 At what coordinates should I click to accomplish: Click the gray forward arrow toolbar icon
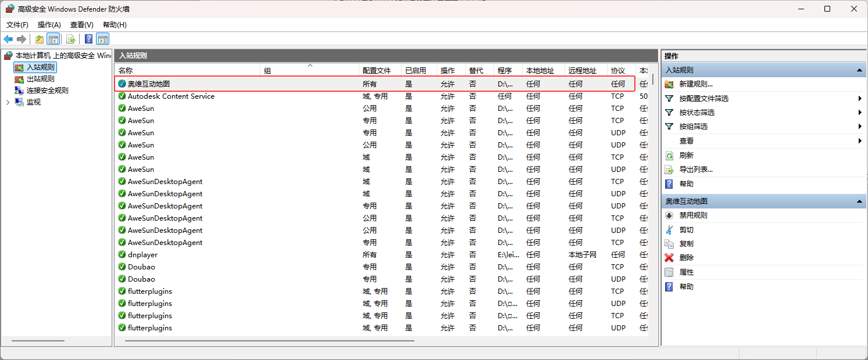coord(22,39)
